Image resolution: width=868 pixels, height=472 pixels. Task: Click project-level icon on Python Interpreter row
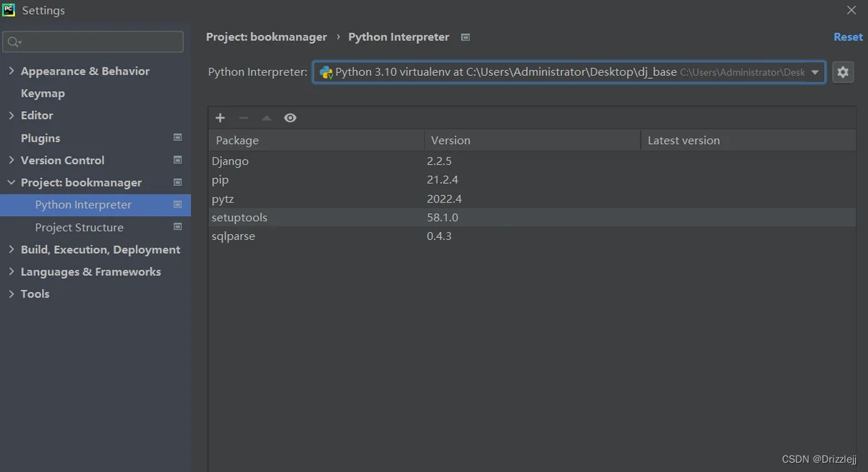click(x=178, y=205)
